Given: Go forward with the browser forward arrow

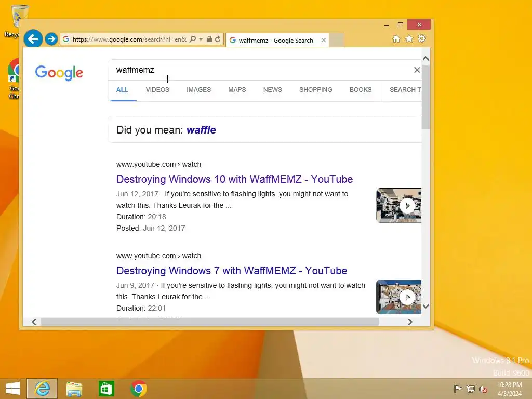Looking at the screenshot, I should [x=51, y=39].
